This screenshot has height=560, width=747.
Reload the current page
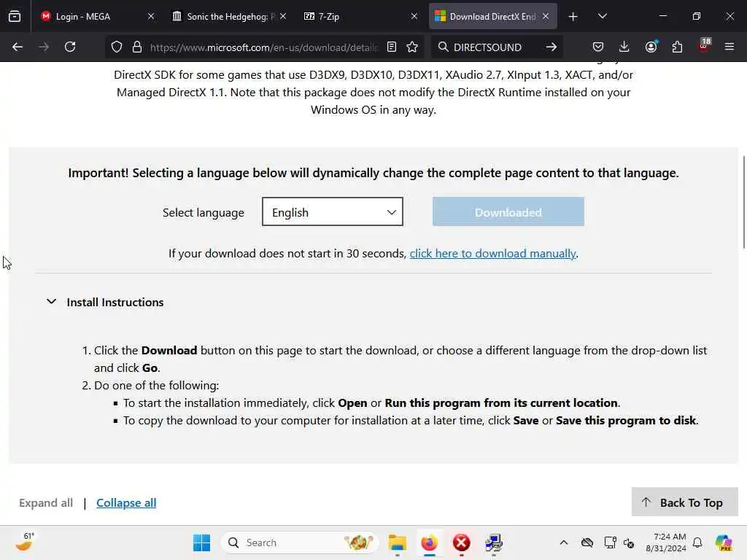[x=70, y=47]
